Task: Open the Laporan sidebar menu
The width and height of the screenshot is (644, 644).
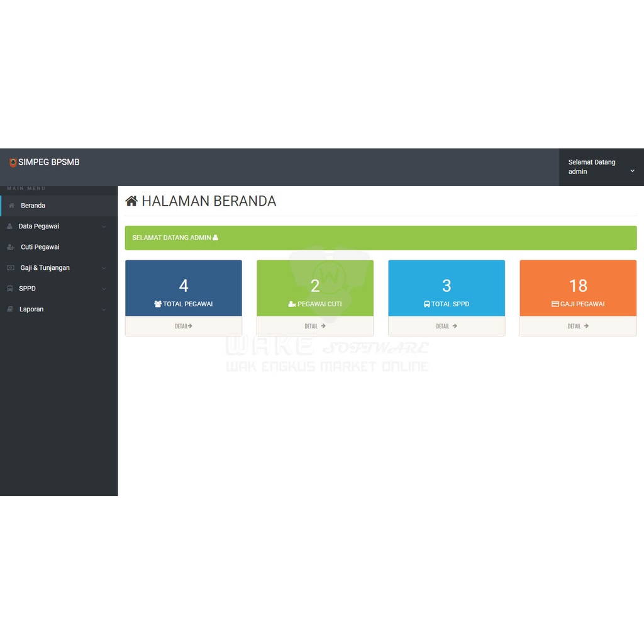Action: [x=58, y=309]
